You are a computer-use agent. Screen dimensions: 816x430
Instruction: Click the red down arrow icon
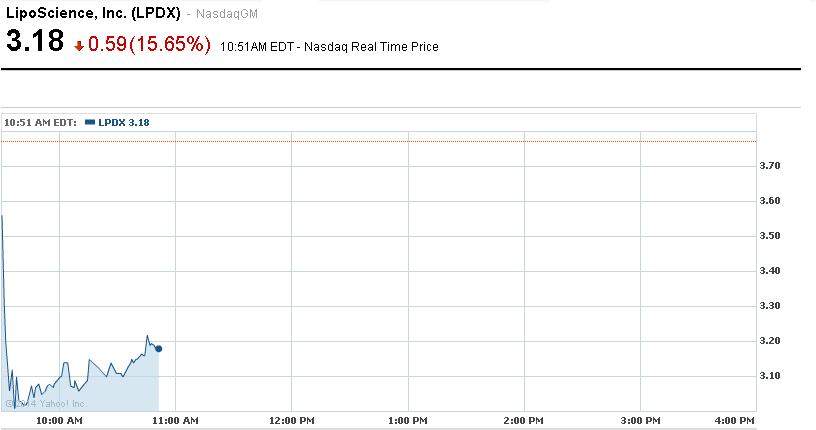(79, 47)
